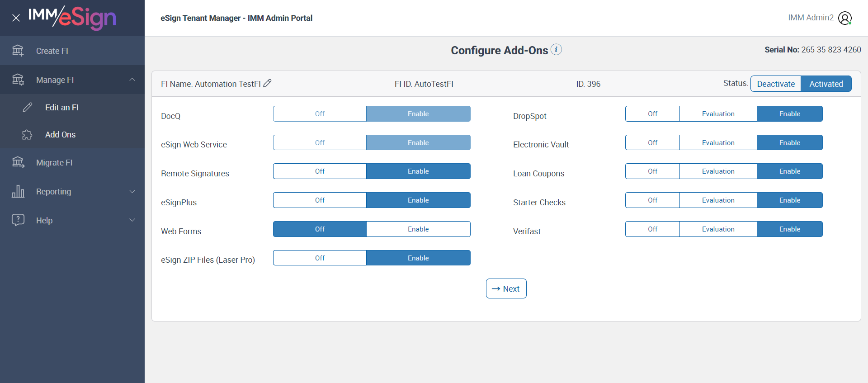The image size is (868, 383).
Task: Click the Help question mark icon
Action: point(18,220)
